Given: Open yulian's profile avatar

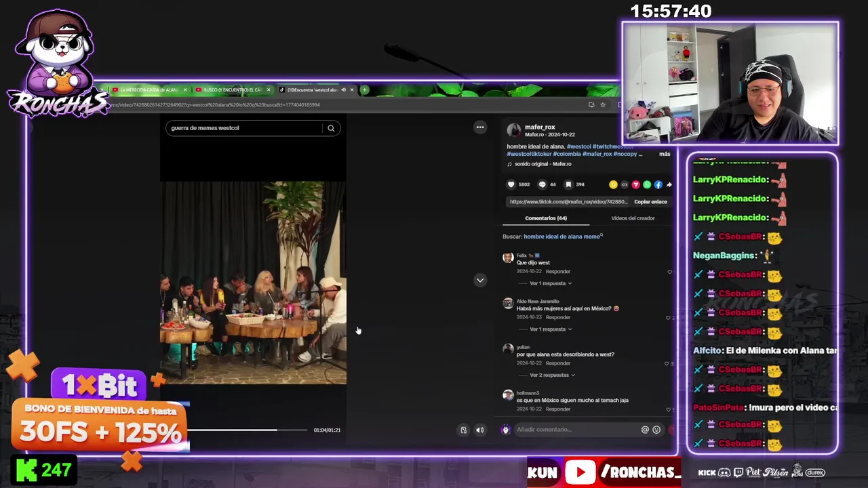Looking at the screenshot, I should click(x=508, y=349).
